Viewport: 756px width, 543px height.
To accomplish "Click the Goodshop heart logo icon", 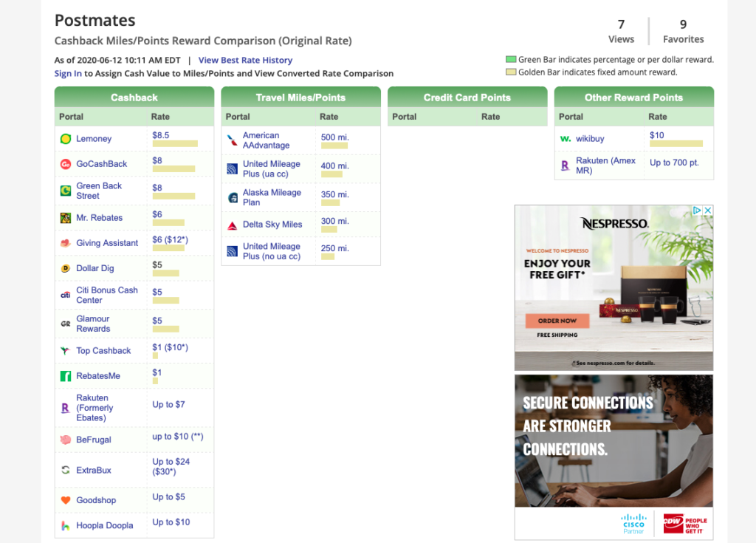I will coord(66,500).
